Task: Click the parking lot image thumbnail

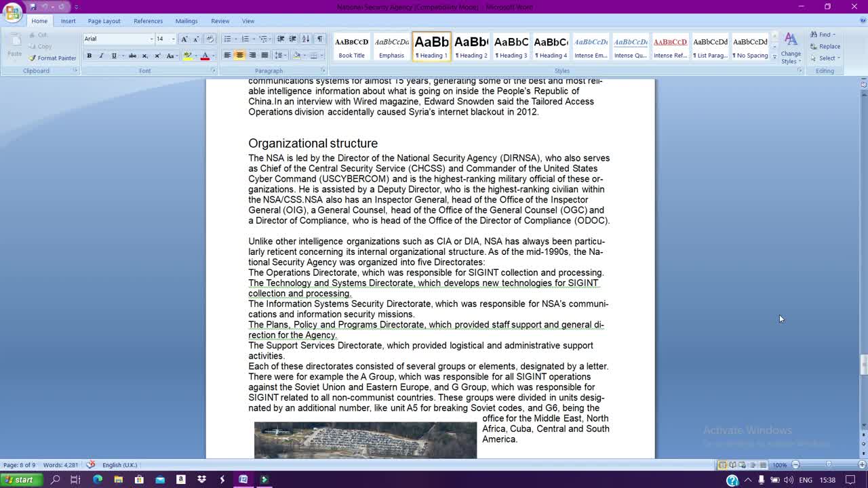Action: tap(366, 440)
